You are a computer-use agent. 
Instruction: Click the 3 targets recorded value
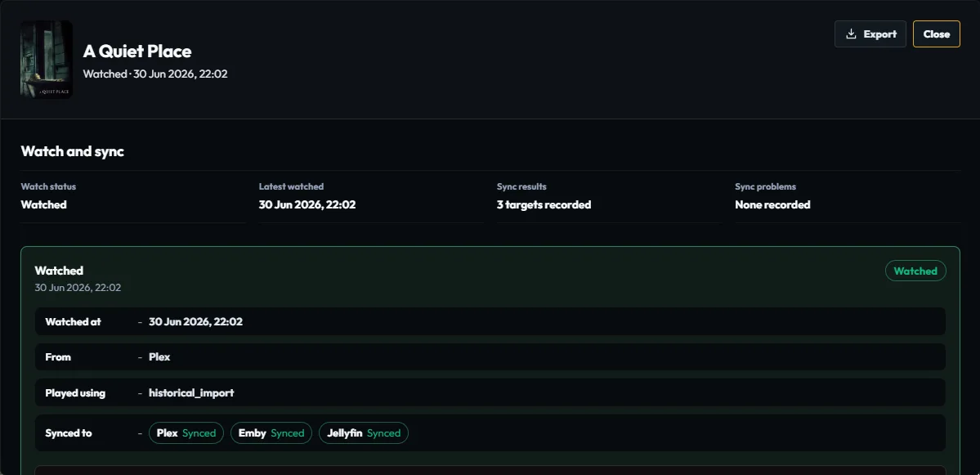click(544, 204)
